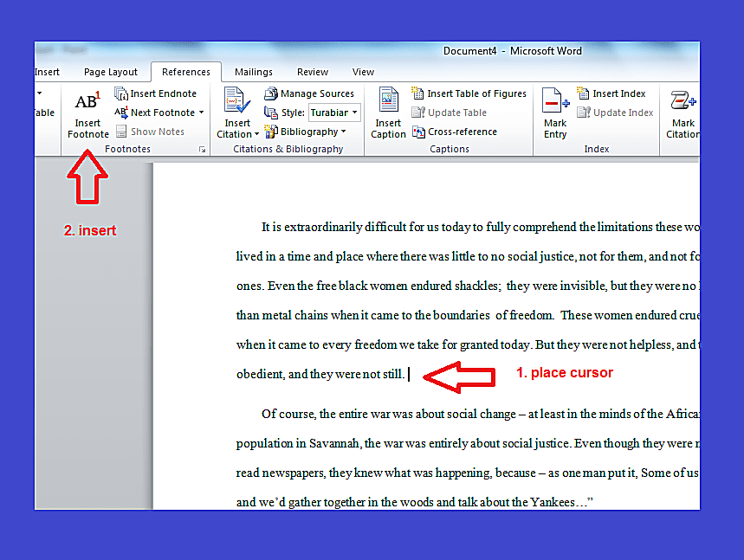Click the Update Index icon
Image resolution: width=744 pixels, height=560 pixels.
584,113
